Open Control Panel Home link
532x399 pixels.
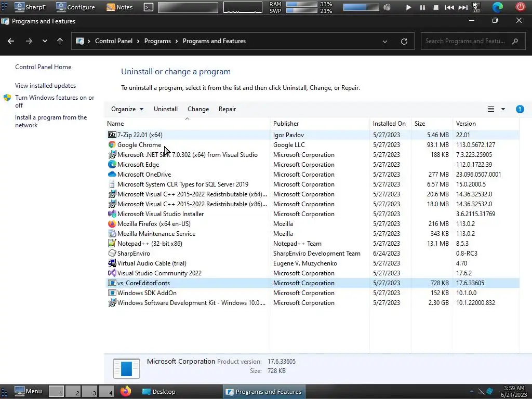(x=43, y=67)
